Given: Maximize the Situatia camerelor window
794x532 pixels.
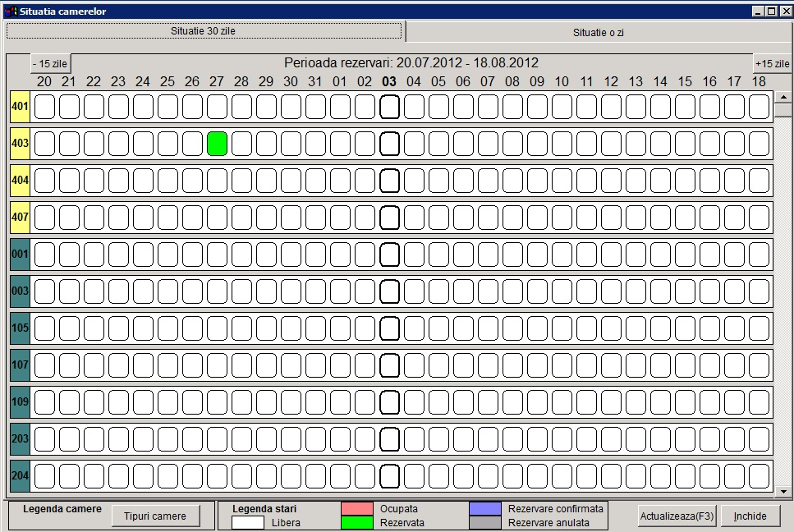Looking at the screenshot, I should (771, 11).
